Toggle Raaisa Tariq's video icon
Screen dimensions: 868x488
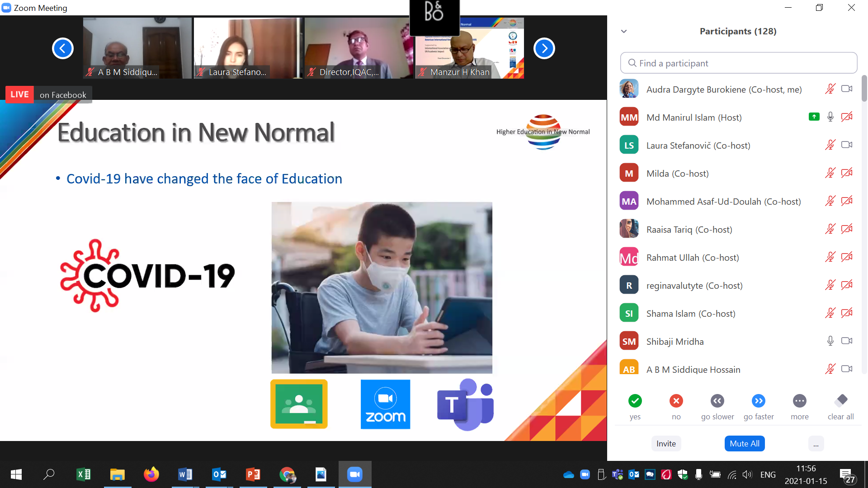click(847, 229)
